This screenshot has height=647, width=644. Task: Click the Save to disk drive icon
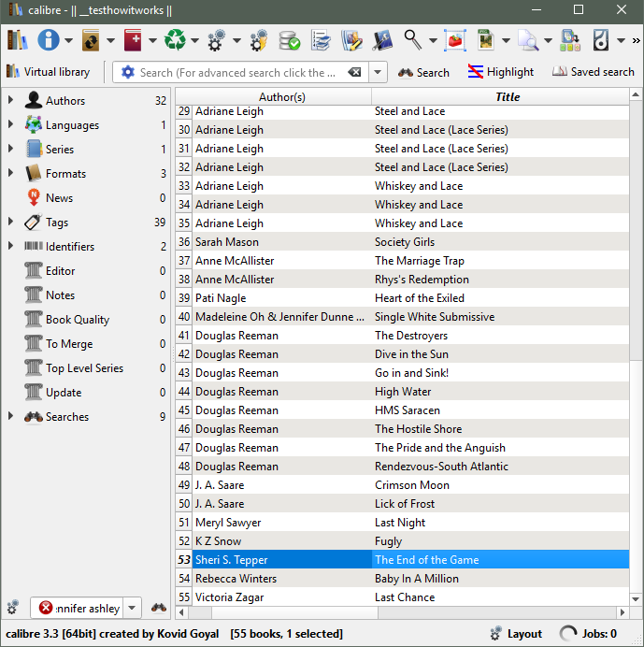pyautogui.click(x=601, y=40)
